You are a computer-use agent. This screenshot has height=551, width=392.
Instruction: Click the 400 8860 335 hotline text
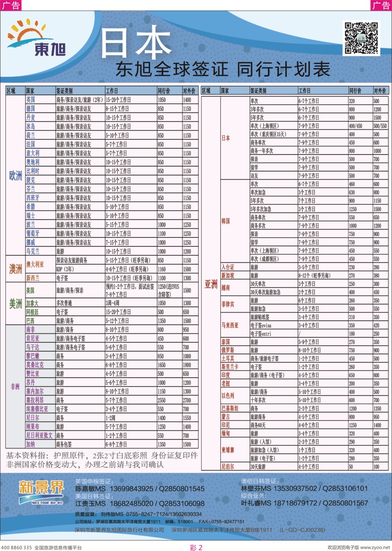pyautogui.click(x=17, y=547)
